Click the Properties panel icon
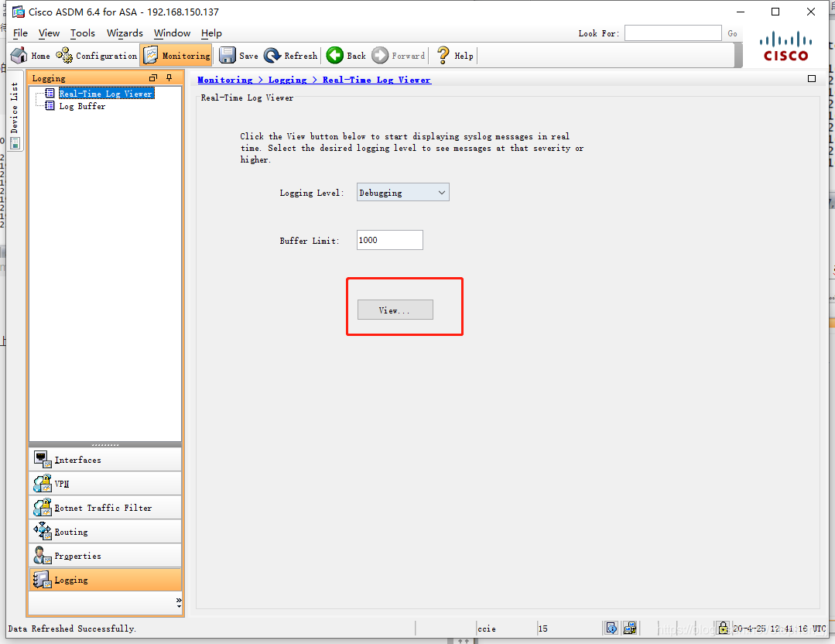This screenshot has height=644, width=835. pyautogui.click(x=43, y=555)
